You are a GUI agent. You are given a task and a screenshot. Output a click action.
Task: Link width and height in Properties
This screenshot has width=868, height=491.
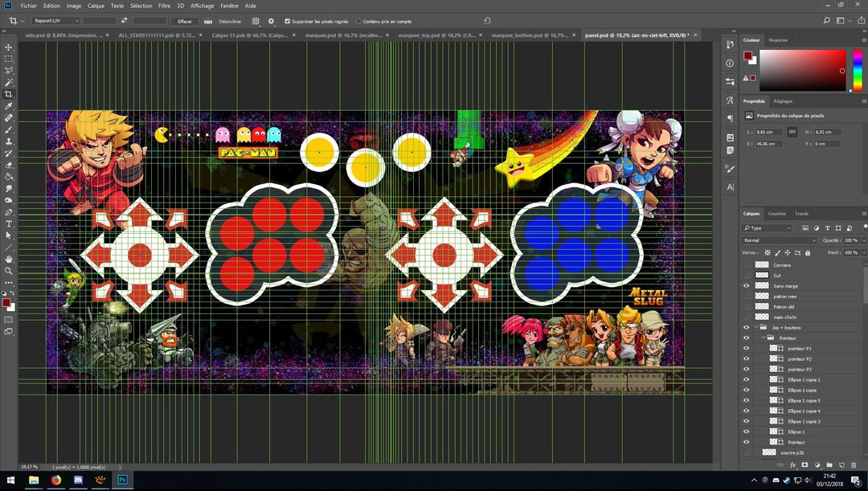[792, 132]
